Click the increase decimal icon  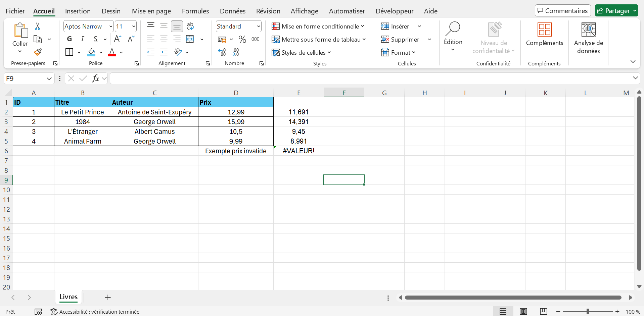222,52
